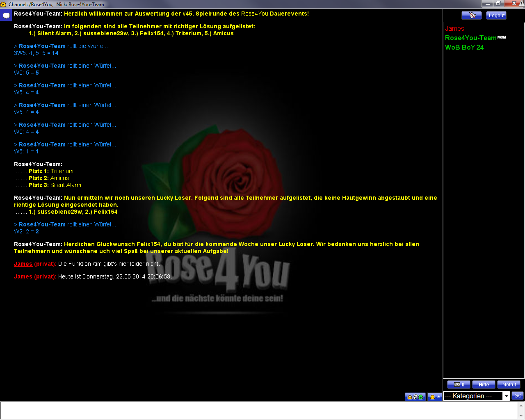Select Rose4You-Team in the user list
Screen dimensions: 525x420
click(470, 38)
